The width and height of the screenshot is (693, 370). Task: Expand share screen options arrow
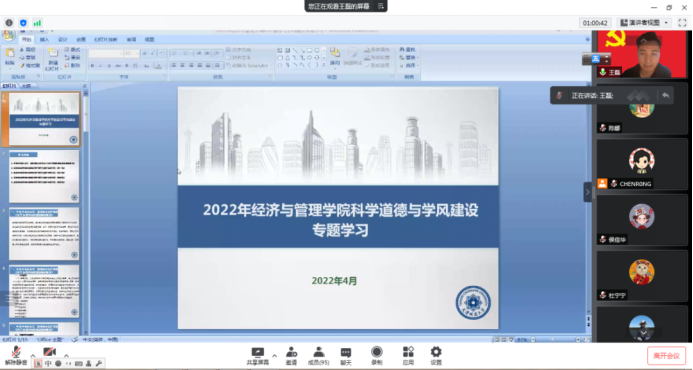pos(274,355)
